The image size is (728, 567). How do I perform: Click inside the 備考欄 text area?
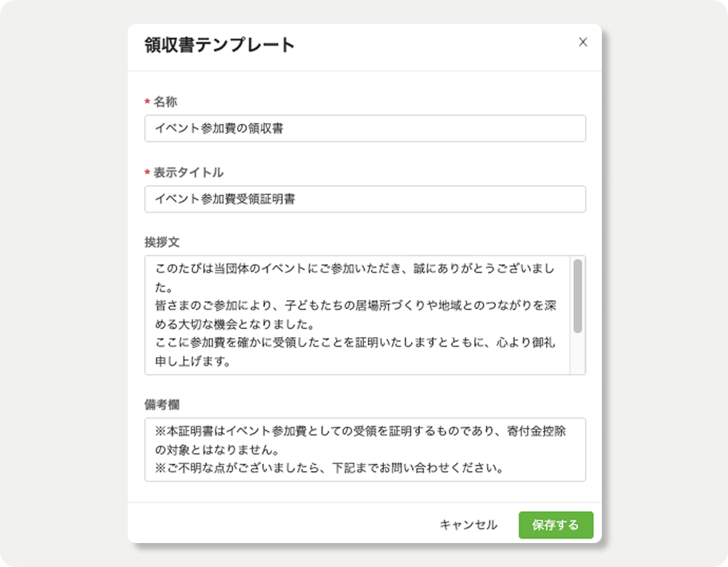pyautogui.click(x=365, y=450)
